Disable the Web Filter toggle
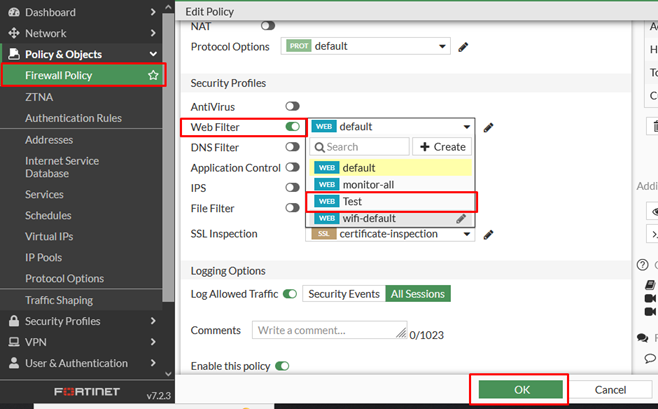Viewport: 658px width, 409px height. pyautogui.click(x=293, y=127)
